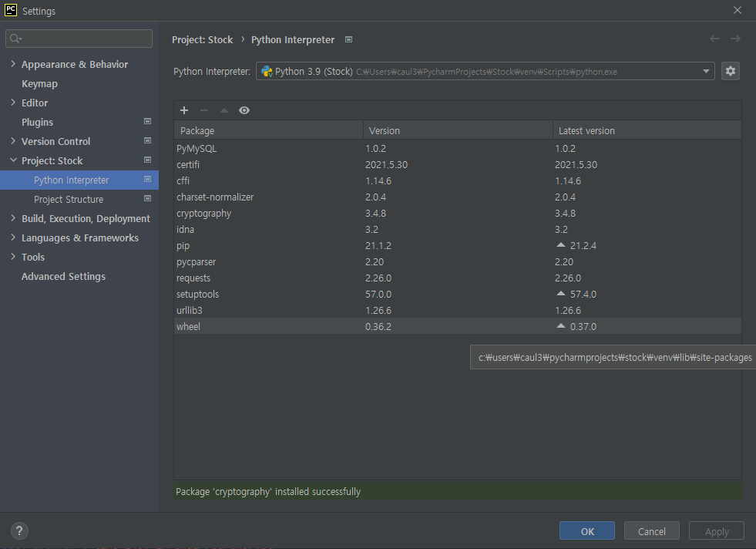Select the idna package row
The height and width of the screenshot is (549, 756).
pyautogui.click(x=458, y=229)
